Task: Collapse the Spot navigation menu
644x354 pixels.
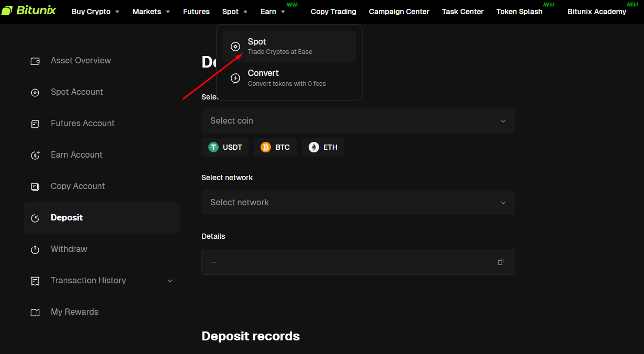Action: click(x=235, y=12)
